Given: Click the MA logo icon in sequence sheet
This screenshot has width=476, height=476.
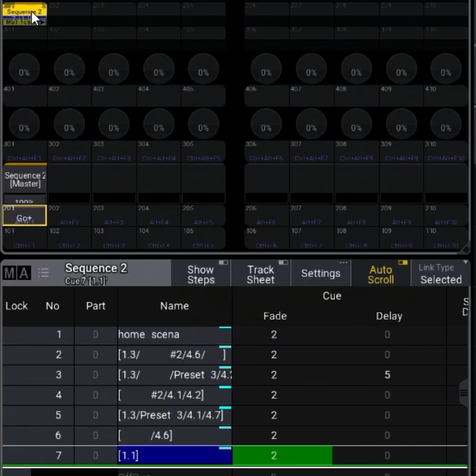Looking at the screenshot, I should coord(17,273).
